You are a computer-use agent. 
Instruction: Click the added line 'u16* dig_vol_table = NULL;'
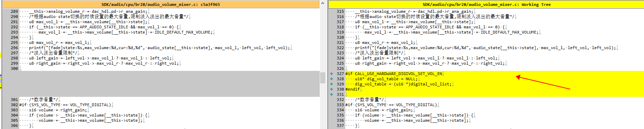point(386,79)
